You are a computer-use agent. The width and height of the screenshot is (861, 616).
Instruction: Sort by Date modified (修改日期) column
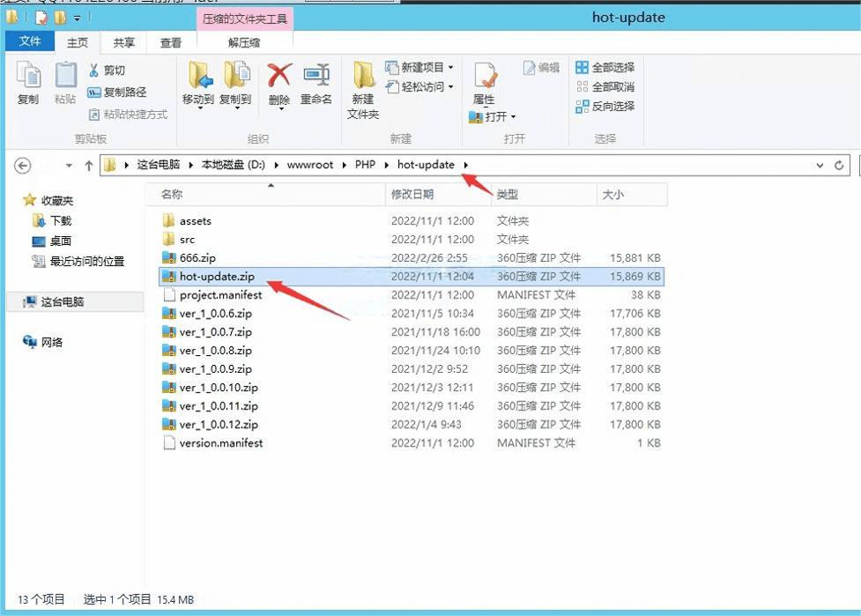coord(438,195)
